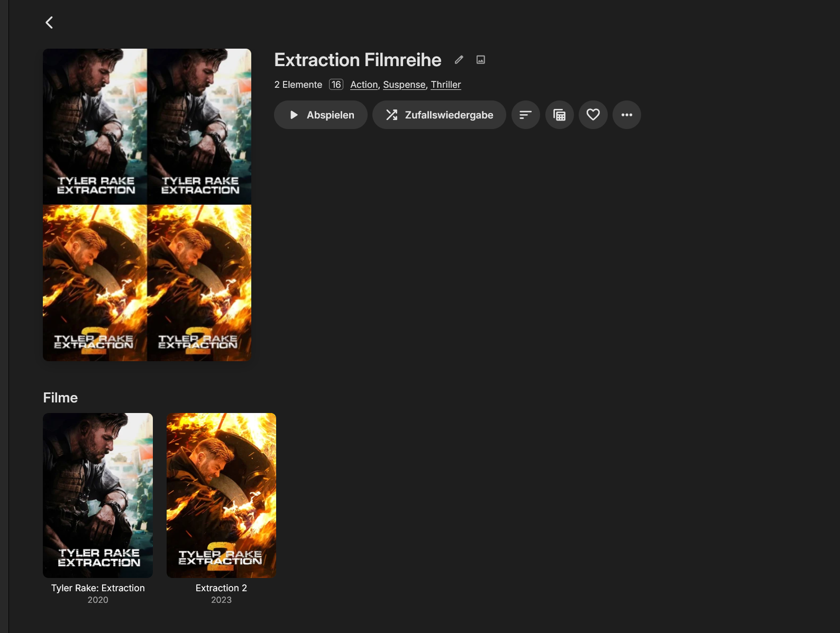Click the year 2020 under first film
The height and width of the screenshot is (633, 840).
(98, 600)
